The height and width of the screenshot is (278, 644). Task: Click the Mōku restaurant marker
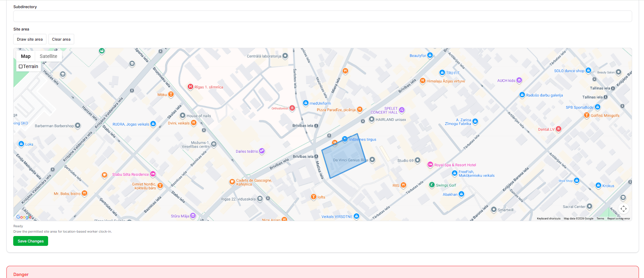pyautogui.click(x=171, y=94)
